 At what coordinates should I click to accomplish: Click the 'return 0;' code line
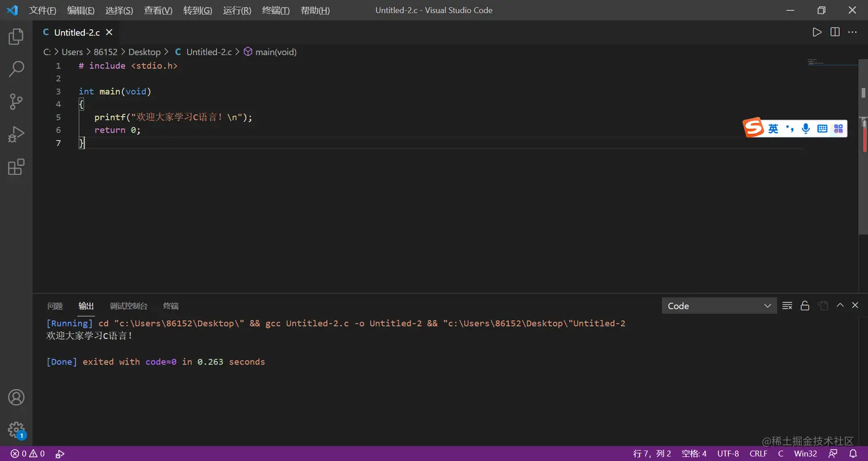pos(118,130)
